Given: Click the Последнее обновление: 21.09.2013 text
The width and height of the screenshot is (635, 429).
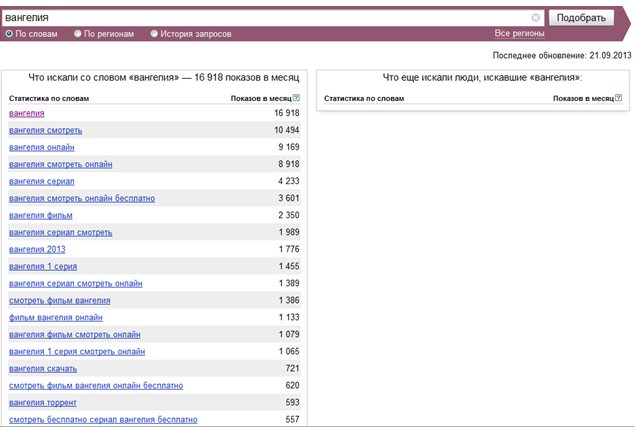Looking at the screenshot, I should 562,55.
